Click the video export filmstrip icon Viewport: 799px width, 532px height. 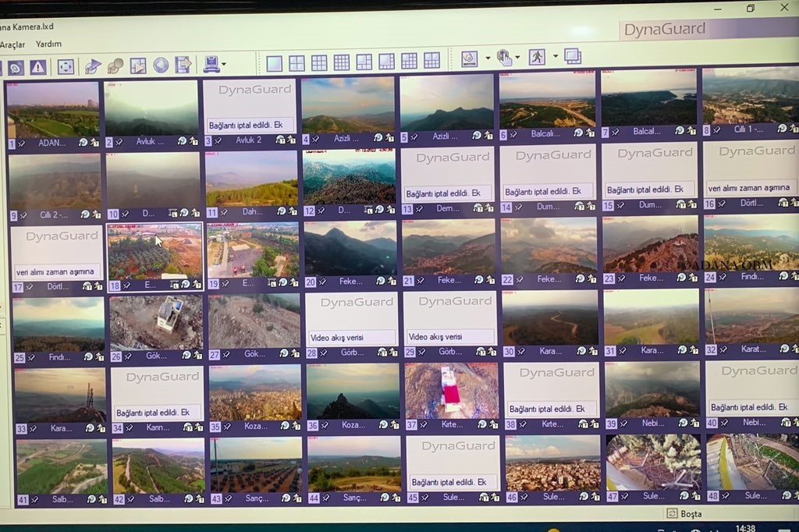click(x=183, y=66)
